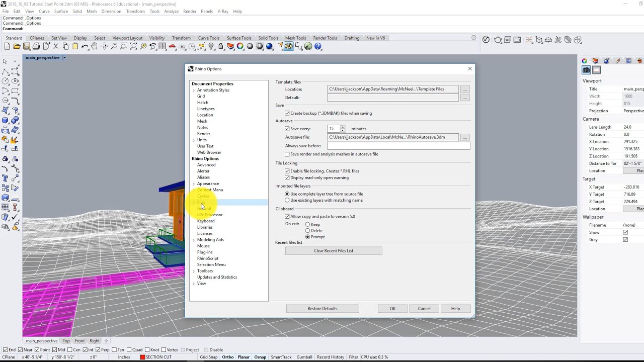644x362 pixels.
Task: Expand Annotation Styles tree node
Action: click(x=194, y=90)
